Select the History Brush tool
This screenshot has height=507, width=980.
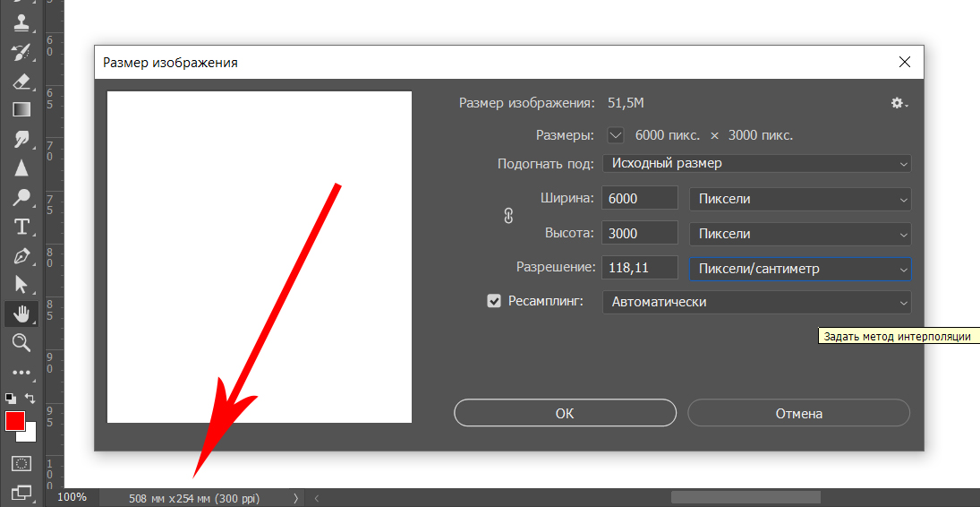tap(21, 53)
